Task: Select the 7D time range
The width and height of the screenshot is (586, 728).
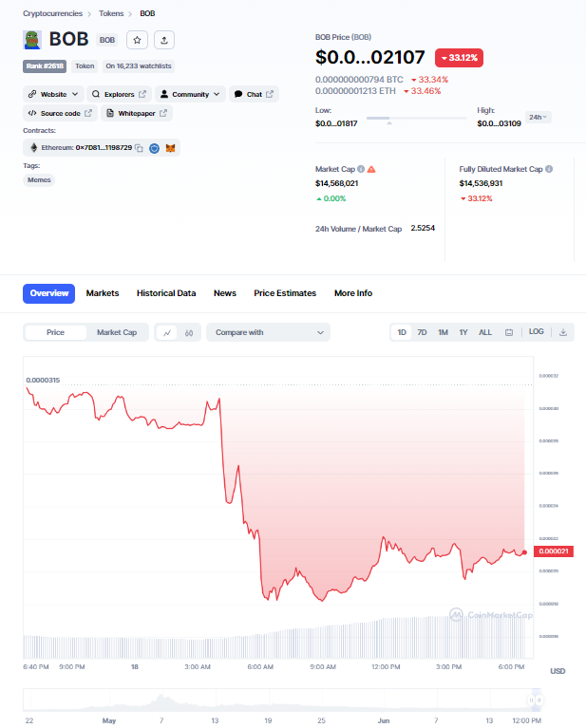Action: (x=422, y=332)
